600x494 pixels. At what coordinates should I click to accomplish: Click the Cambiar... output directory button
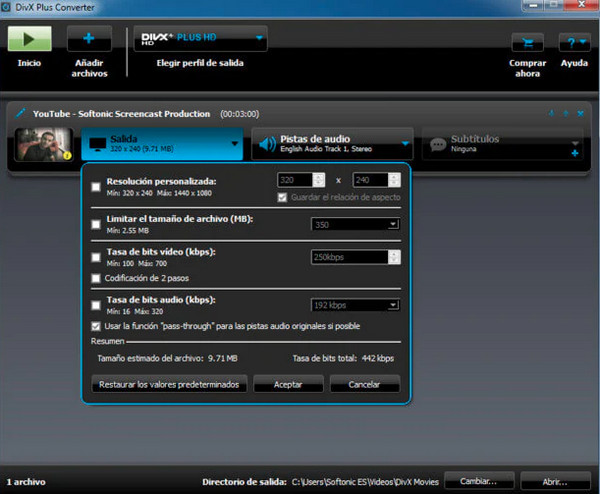click(x=479, y=481)
